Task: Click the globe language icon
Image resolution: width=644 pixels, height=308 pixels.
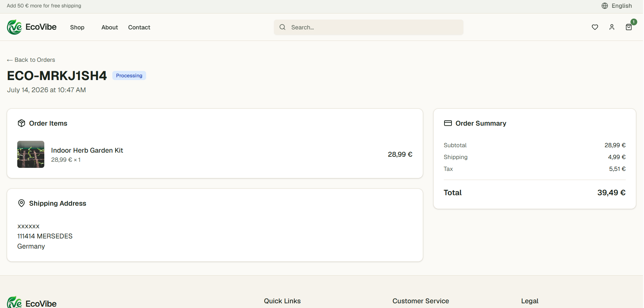Action: 605,6
